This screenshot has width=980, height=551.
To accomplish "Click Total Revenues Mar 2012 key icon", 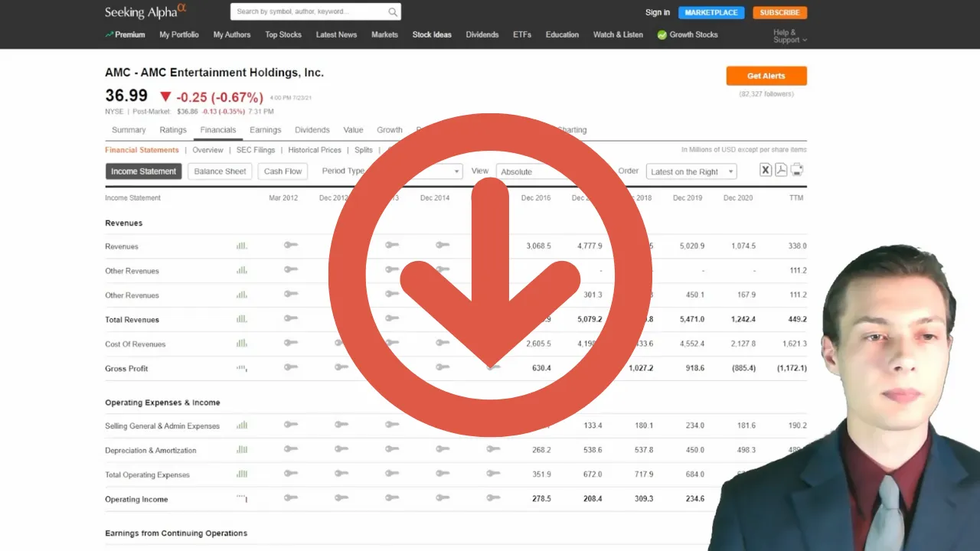I will tap(290, 318).
